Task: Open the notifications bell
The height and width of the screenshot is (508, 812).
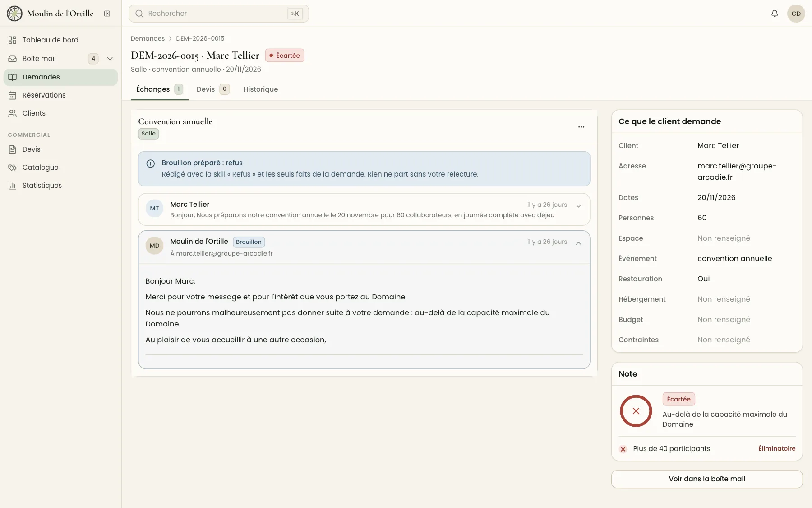Action: 775,14
